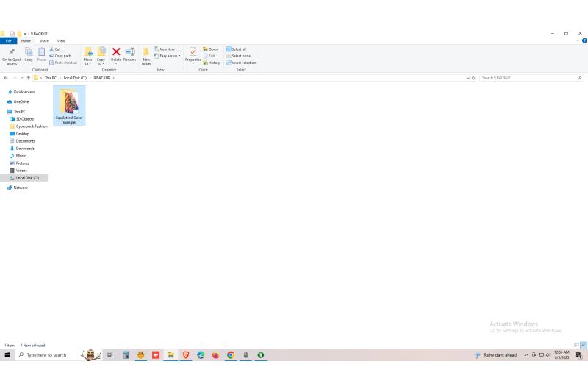The height and width of the screenshot is (392, 588).
Task: Click the Rename icon in the Organize group
Action: tap(129, 54)
